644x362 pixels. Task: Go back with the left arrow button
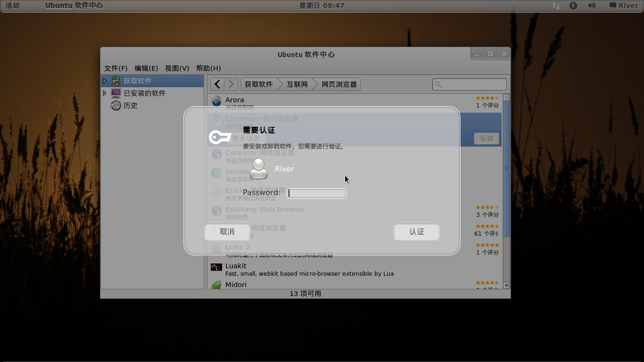tap(217, 84)
